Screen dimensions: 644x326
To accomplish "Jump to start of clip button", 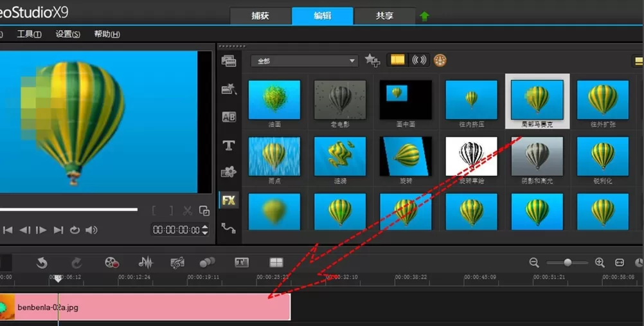I will [x=8, y=230].
